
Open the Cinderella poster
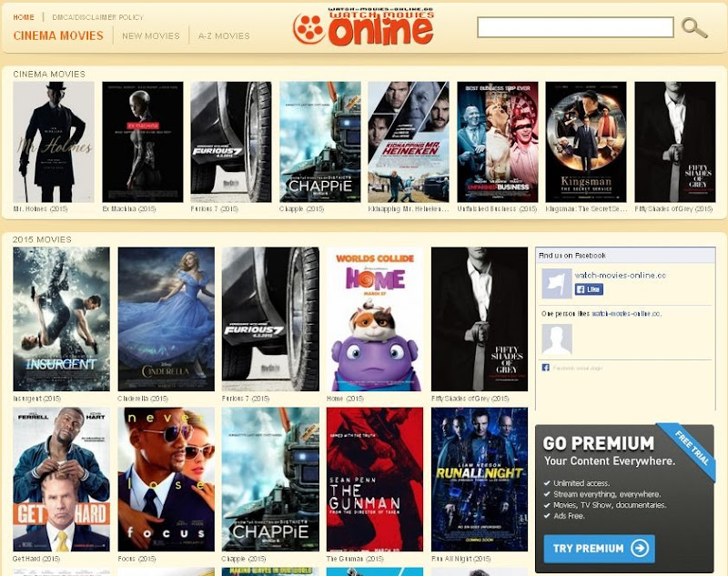[167, 318]
